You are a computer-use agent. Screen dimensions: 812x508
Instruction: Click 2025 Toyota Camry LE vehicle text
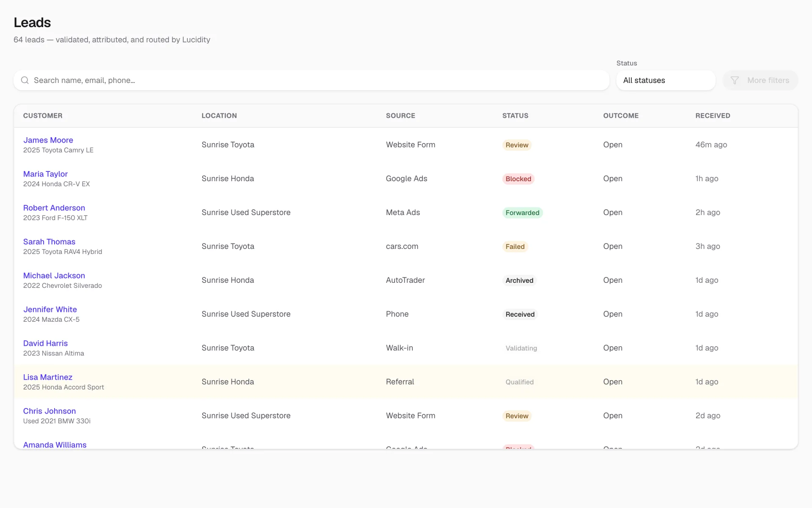58,150
